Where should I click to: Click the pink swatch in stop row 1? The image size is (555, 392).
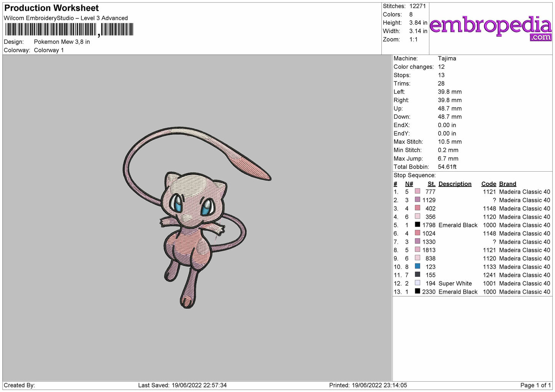coord(417,191)
